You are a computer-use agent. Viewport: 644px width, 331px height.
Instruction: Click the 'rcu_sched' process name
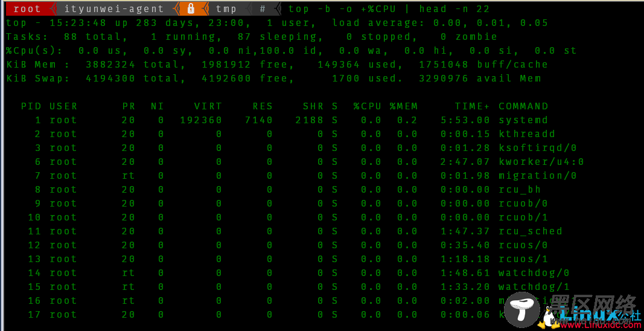click(531, 231)
